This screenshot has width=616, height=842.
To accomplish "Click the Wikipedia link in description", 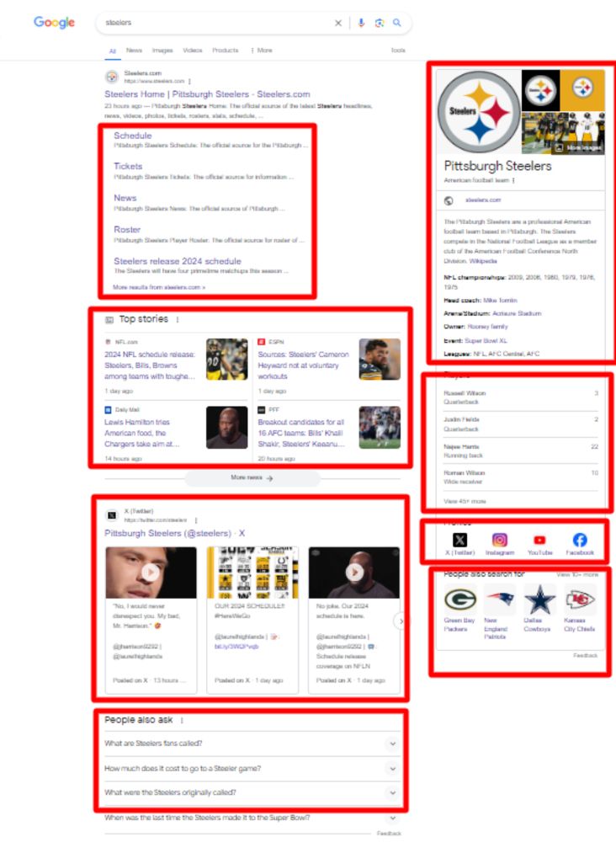I will [483, 261].
